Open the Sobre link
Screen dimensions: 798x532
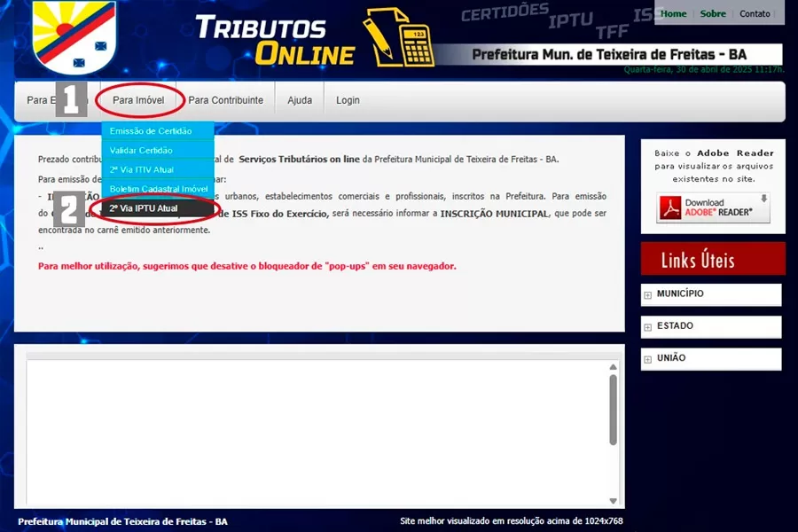point(713,14)
